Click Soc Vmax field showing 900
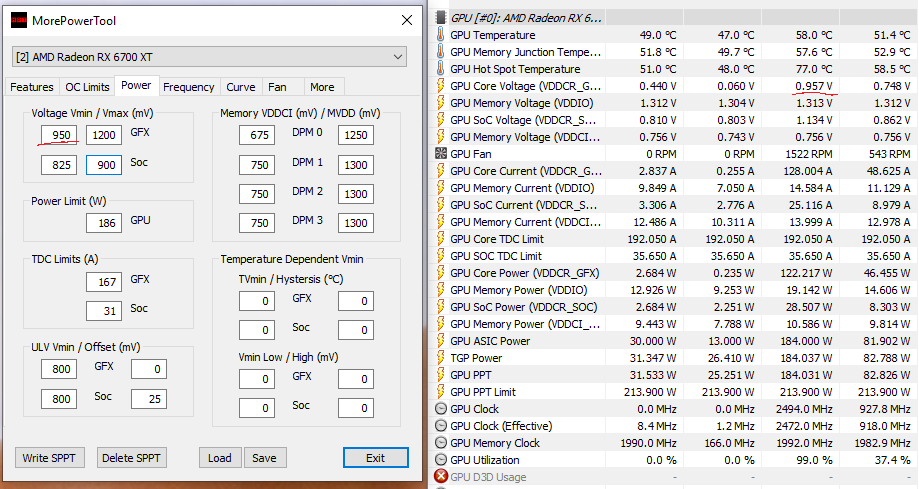The image size is (919, 489). pos(104,165)
